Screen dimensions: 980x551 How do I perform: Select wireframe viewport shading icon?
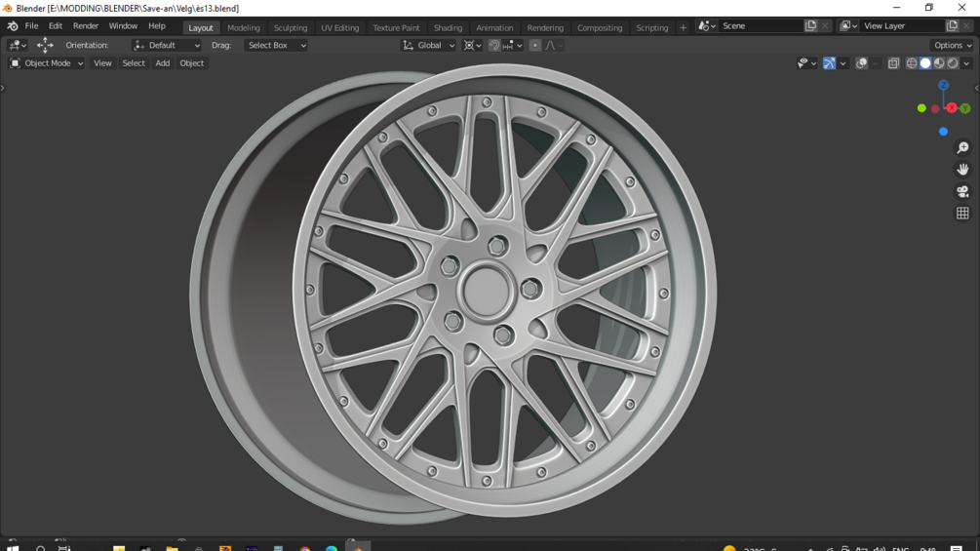point(912,63)
